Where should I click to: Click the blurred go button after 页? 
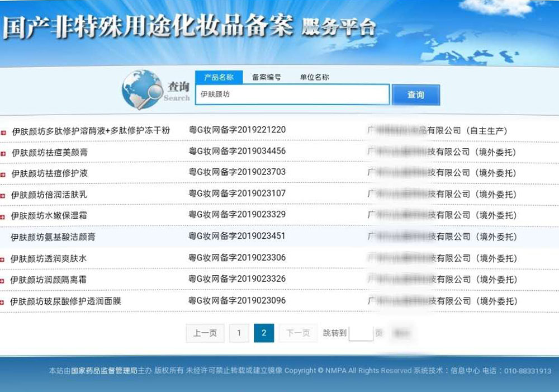click(x=401, y=333)
